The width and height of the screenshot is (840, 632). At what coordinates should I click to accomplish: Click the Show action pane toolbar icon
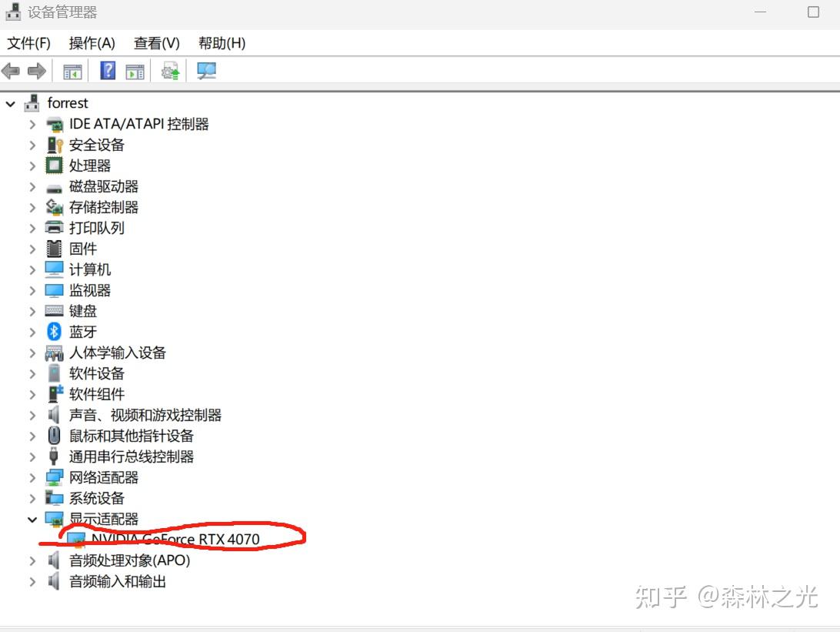click(x=134, y=71)
